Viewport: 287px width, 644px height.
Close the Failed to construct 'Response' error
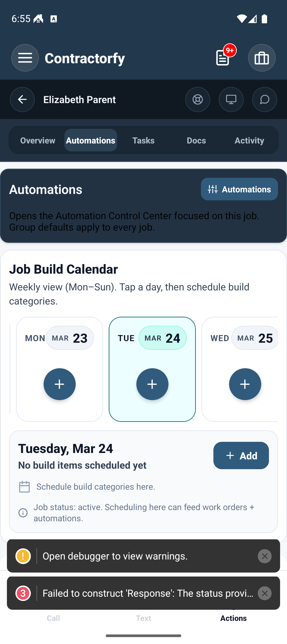click(x=264, y=593)
